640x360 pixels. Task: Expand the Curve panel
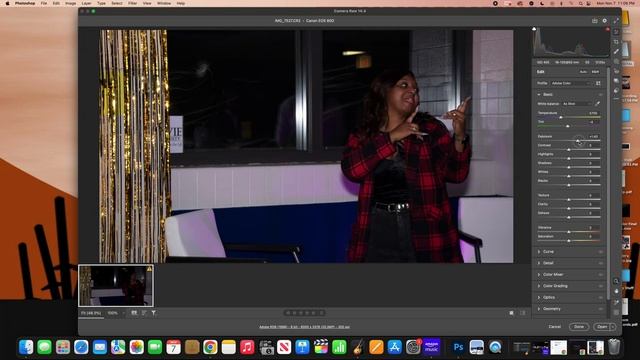pos(539,252)
